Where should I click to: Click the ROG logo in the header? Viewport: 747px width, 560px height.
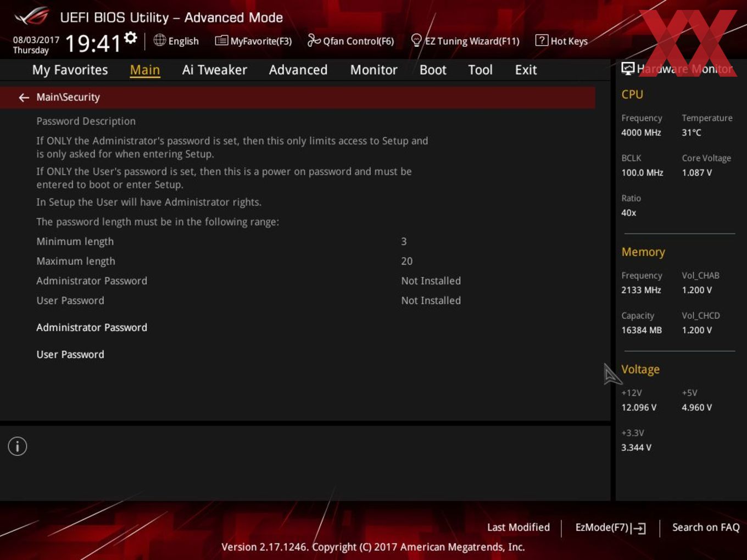pyautogui.click(x=32, y=16)
